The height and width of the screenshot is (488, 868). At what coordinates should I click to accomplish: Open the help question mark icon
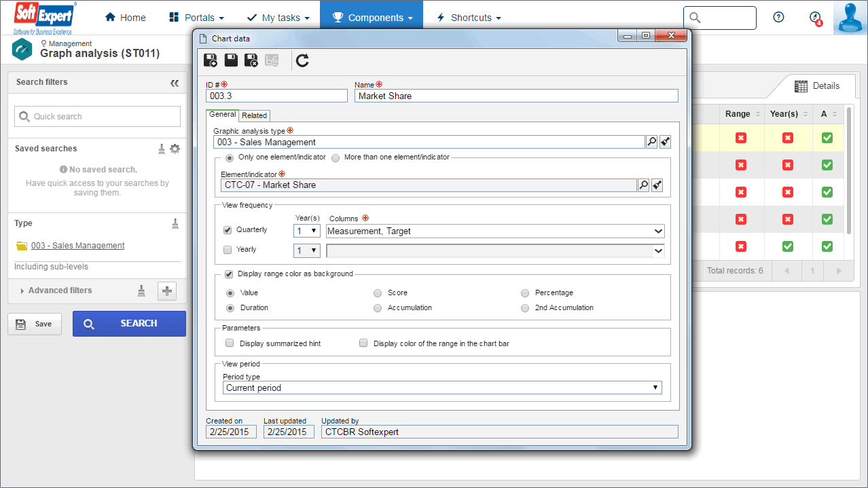point(779,18)
